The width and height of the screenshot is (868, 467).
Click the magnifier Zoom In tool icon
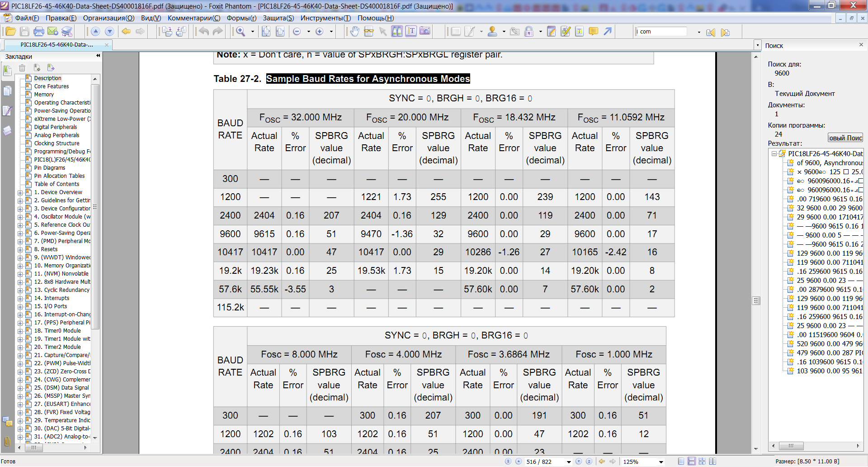[x=241, y=31]
